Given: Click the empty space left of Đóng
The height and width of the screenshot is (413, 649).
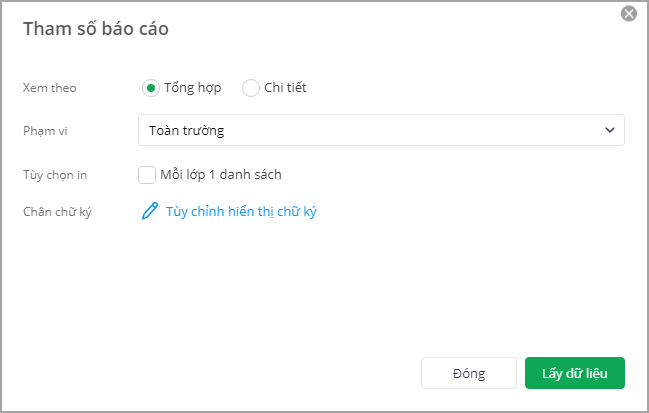Looking at the screenshot, I should point(250,373).
